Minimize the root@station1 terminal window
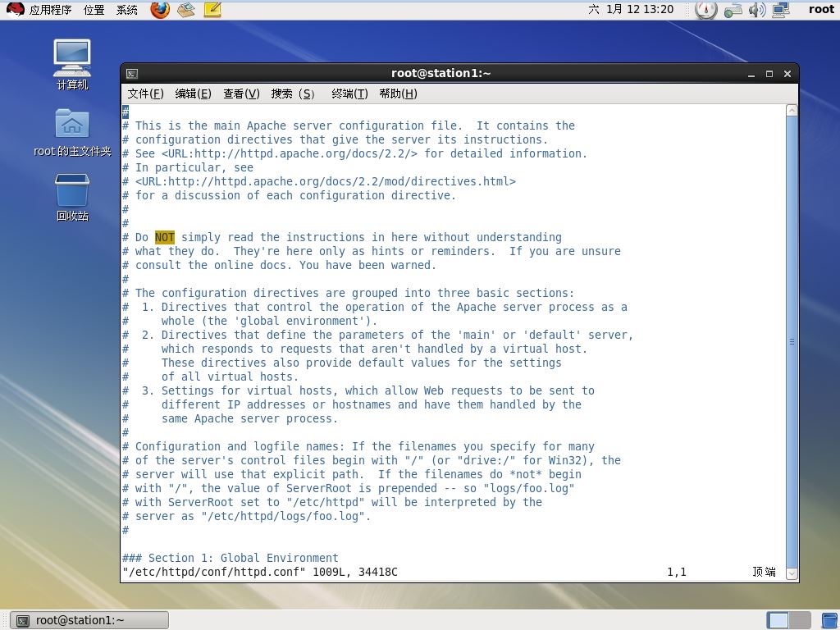The height and width of the screenshot is (630, 840). pyautogui.click(x=751, y=74)
